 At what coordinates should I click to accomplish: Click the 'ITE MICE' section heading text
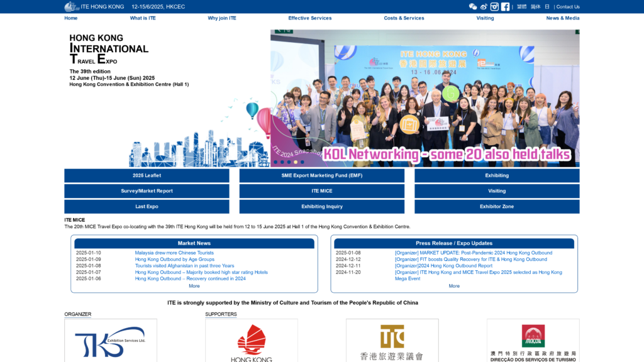point(74,220)
